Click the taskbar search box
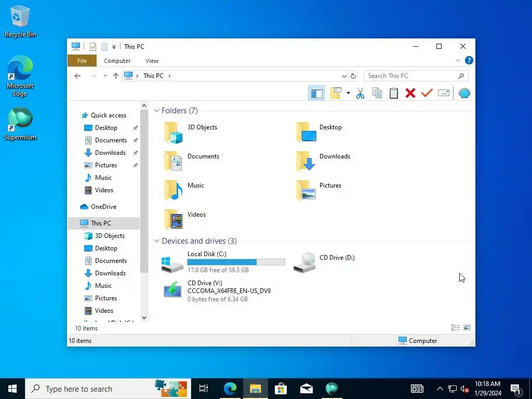 pyautogui.click(x=108, y=389)
